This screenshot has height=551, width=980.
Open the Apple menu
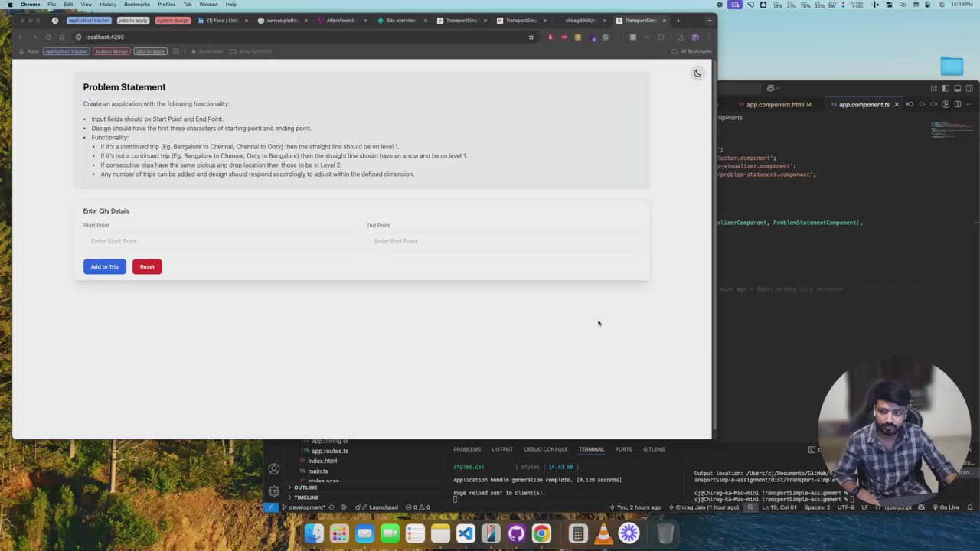pyautogui.click(x=10, y=5)
